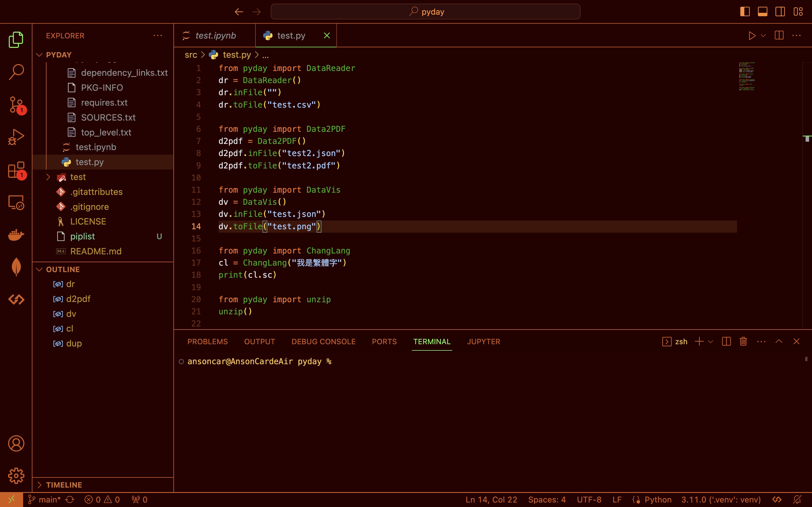Switch to the test.ipynb editor tab
This screenshot has width=812, height=507.
(215, 35)
